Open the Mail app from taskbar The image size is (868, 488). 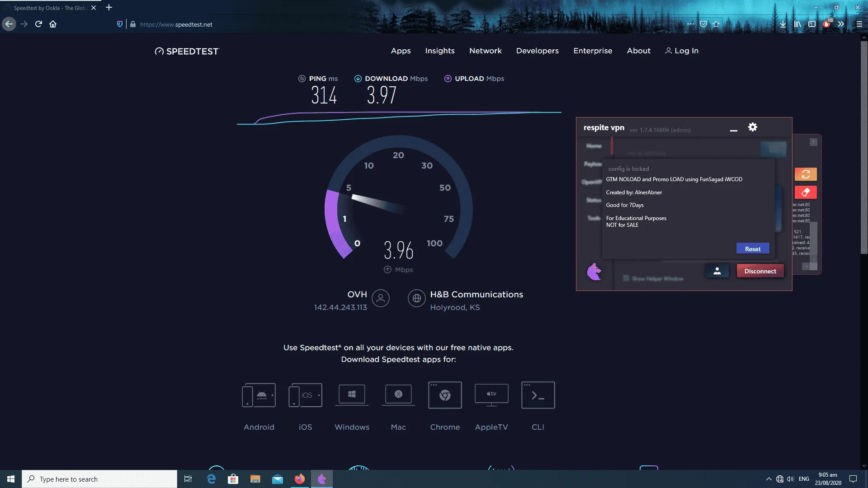click(278, 479)
